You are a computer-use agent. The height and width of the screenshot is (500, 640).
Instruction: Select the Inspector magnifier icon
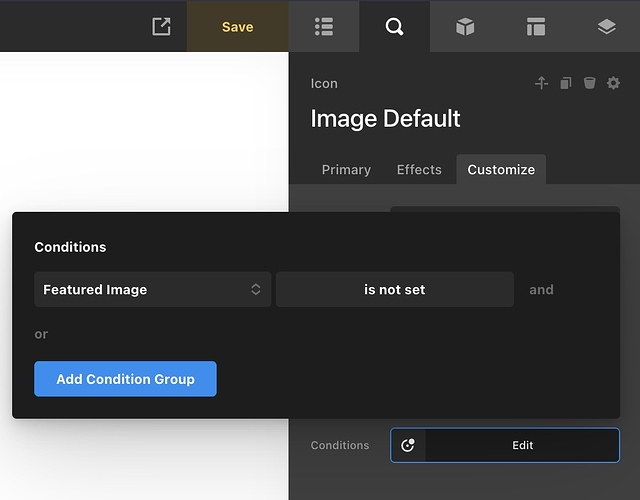(394, 27)
